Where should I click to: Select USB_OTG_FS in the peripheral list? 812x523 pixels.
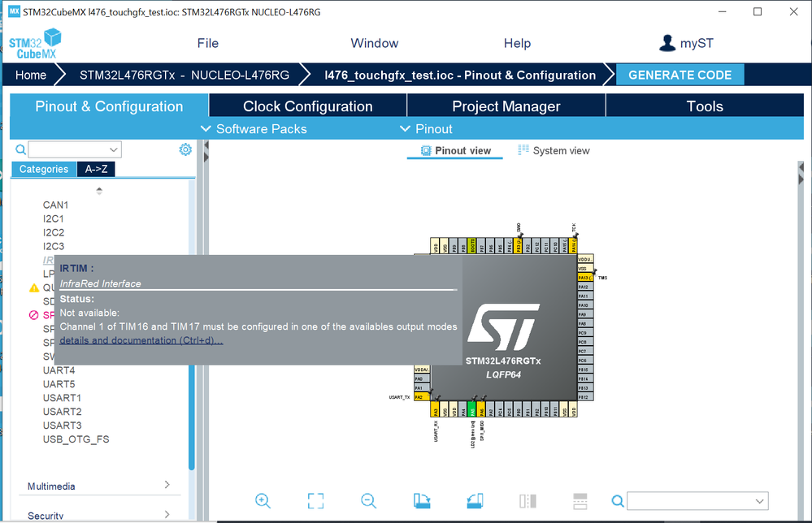tap(76, 439)
